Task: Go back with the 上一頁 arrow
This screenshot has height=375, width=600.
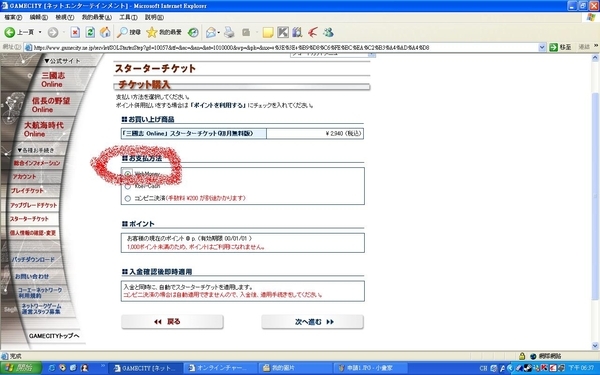Action: [x=19, y=33]
